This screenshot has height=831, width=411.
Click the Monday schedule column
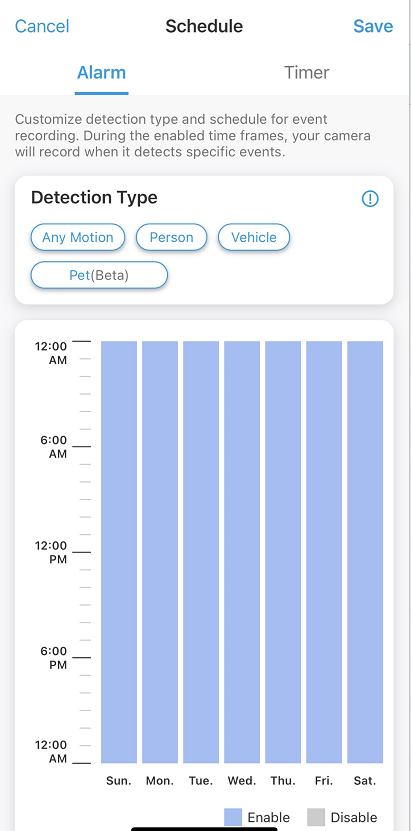tap(160, 552)
